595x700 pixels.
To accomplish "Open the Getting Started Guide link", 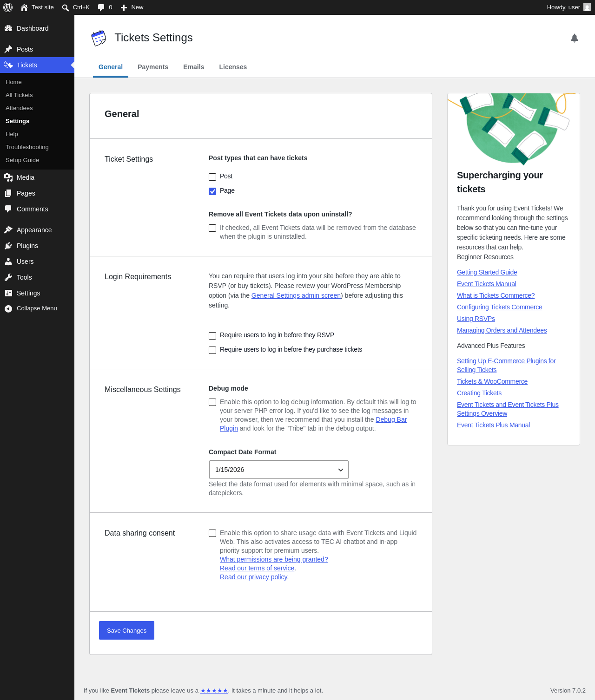I will point(487,272).
